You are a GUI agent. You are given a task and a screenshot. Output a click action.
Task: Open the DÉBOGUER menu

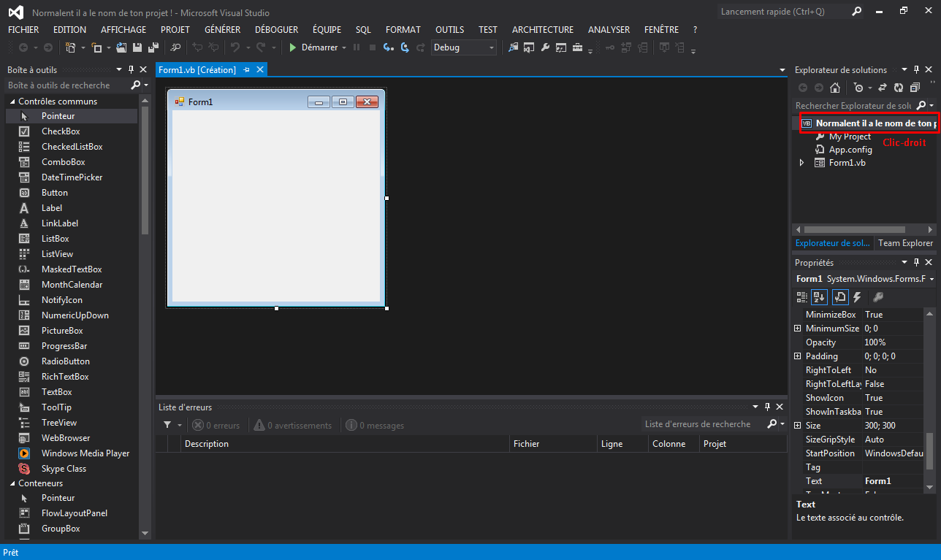click(x=276, y=30)
